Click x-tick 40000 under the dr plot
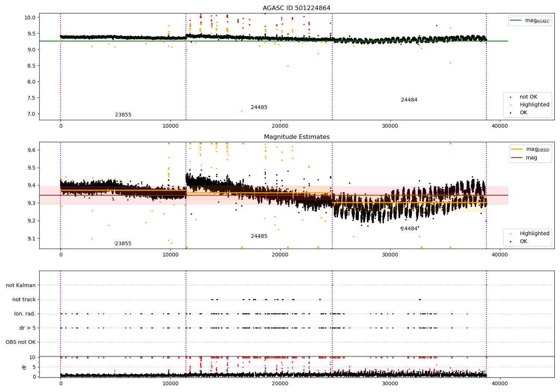Screen dimensions: 560x392 pos(500,383)
